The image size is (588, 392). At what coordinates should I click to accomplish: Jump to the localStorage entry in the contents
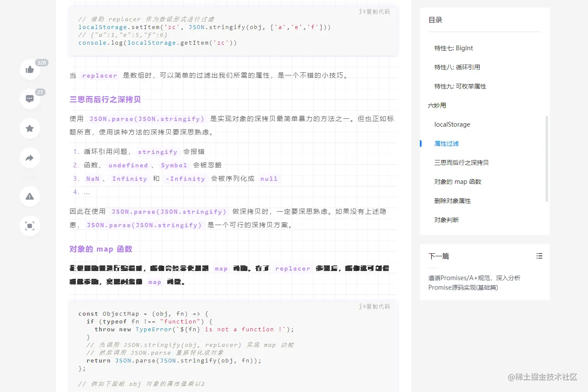452,124
